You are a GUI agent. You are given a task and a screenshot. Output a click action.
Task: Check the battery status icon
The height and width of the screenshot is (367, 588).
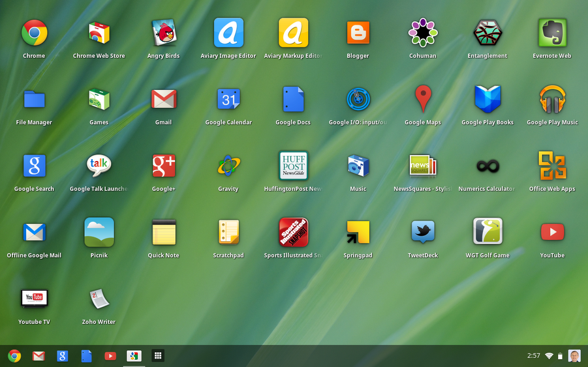(560, 356)
